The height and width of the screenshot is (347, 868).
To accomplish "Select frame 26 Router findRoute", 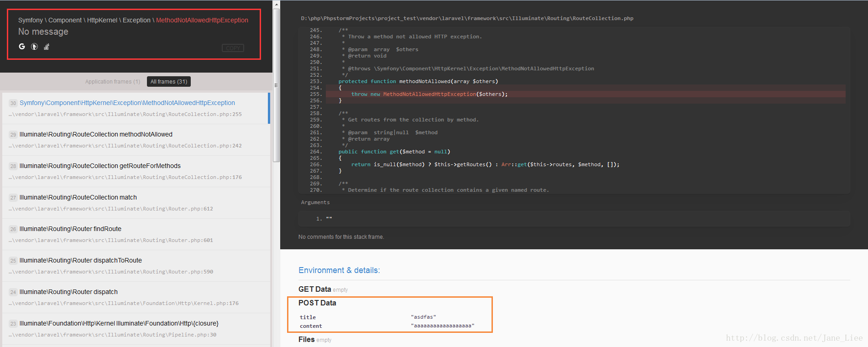I will tap(136, 234).
